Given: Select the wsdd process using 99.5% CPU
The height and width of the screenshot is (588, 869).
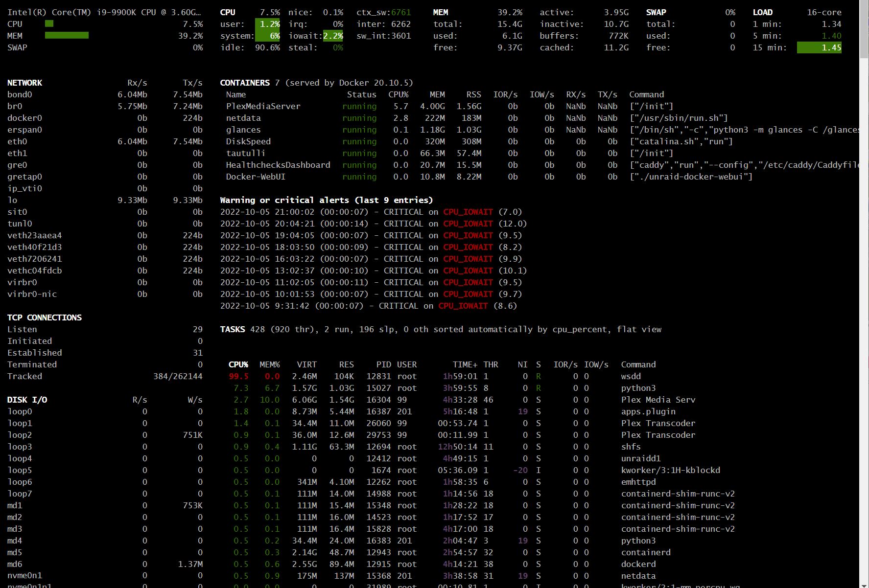Looking at the screenshot, I should 631,376.
